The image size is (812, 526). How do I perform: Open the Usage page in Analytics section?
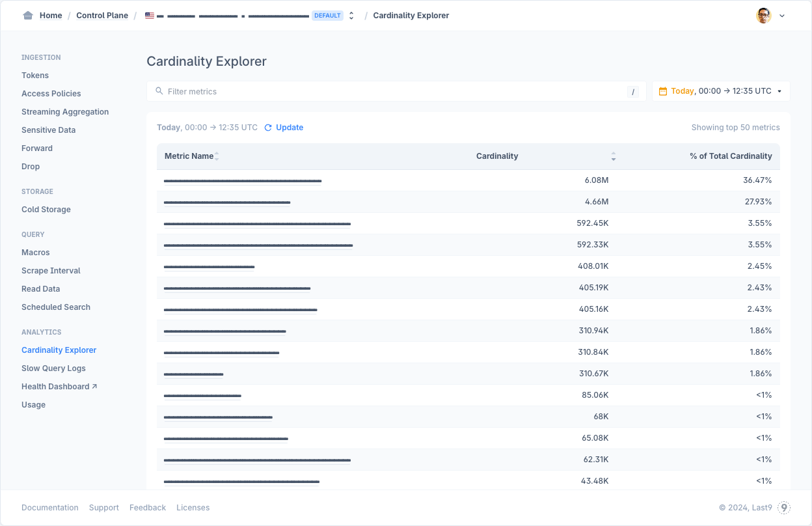point(33,404)
